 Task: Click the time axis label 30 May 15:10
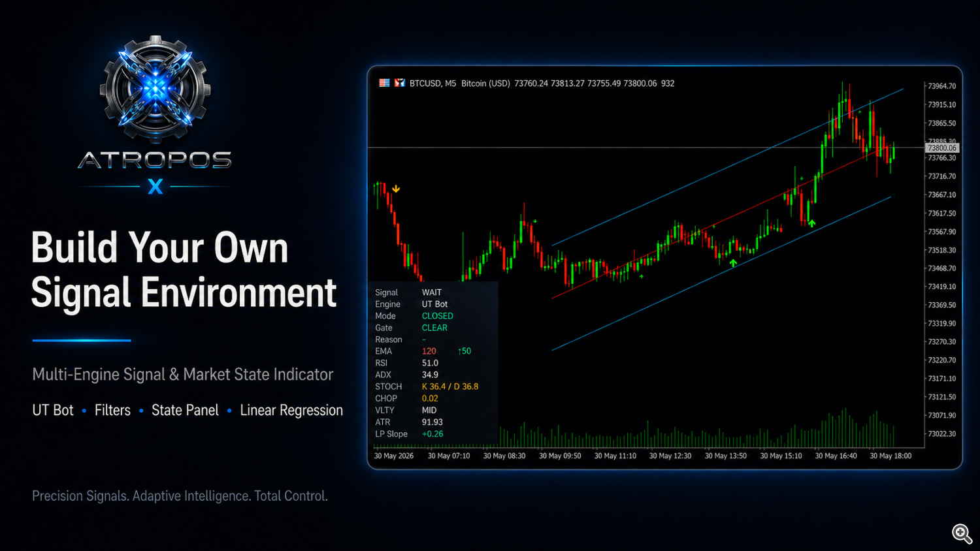[781, 456]
